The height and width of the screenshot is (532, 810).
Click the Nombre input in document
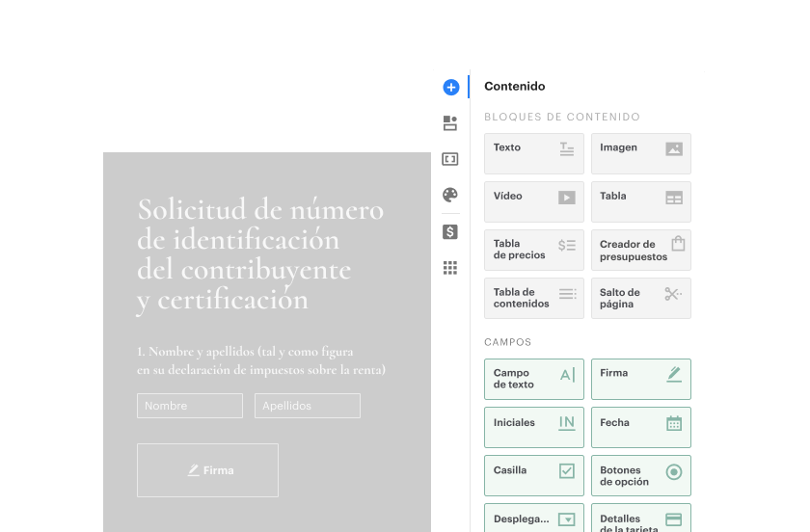[190, 406]
